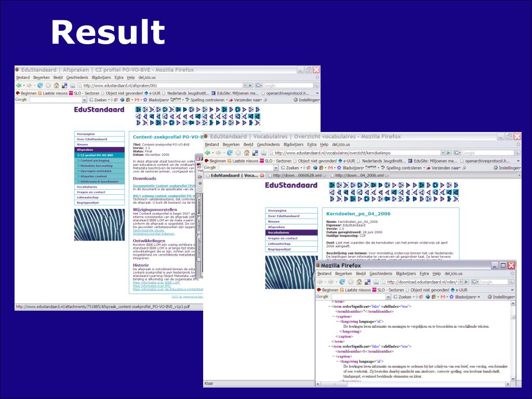
Task: Open Google search box dropdown in Vocabulaires window
Action: pyautogui.click(x=276, y=168)
